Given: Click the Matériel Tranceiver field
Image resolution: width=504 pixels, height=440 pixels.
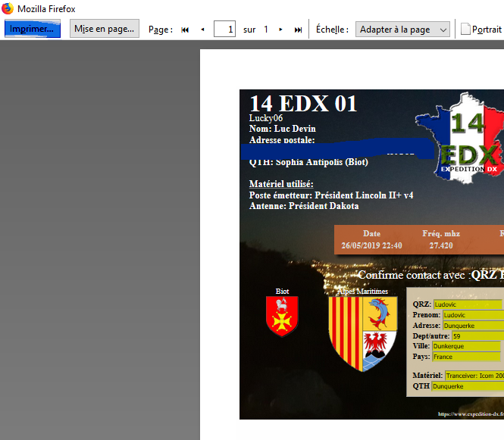Looking at the screenshot, I should [x=474, y=375].
